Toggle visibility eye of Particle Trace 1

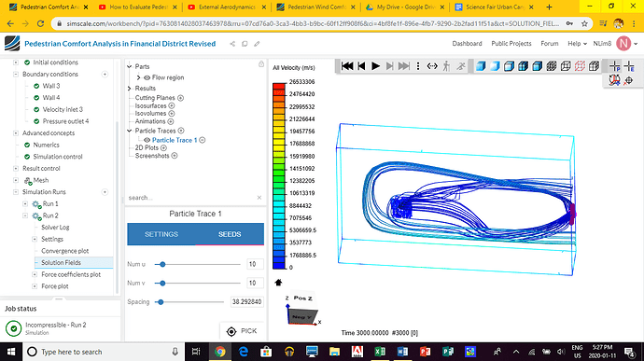[x=147, y=140]
